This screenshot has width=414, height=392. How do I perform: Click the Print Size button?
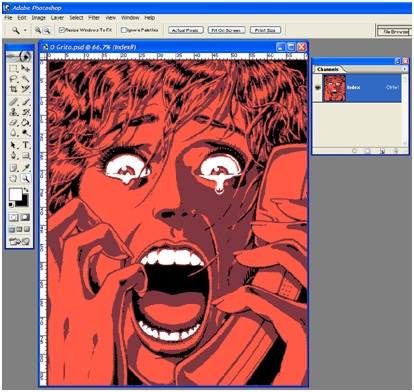[265, 30]
